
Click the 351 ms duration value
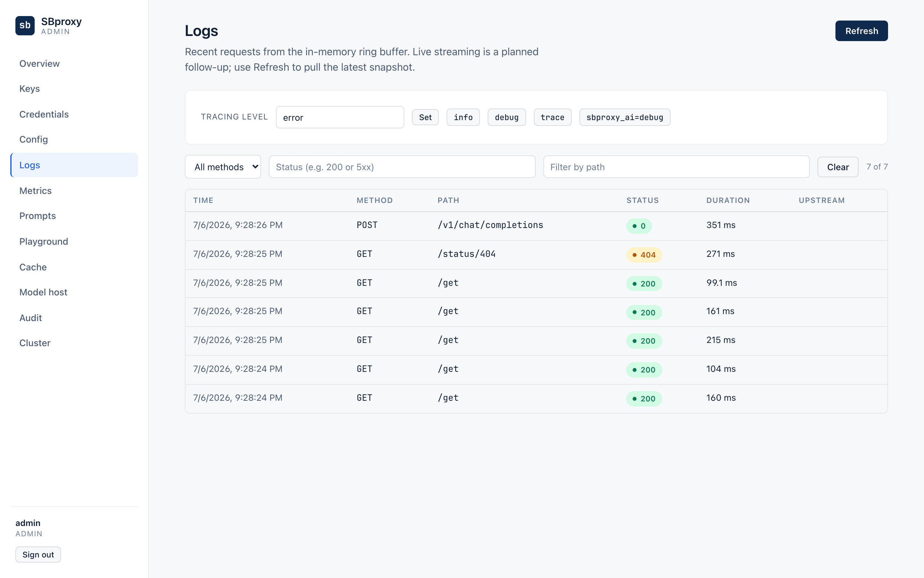[x=721, y=225]
